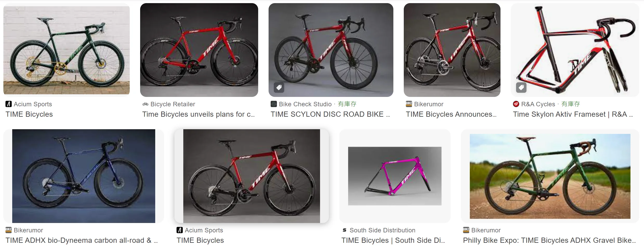Screen dimensions: 644x248
Task: Click the Bikerumor favicon beside the Philly Bike Expo result
Action: click(x=466, y=230)
